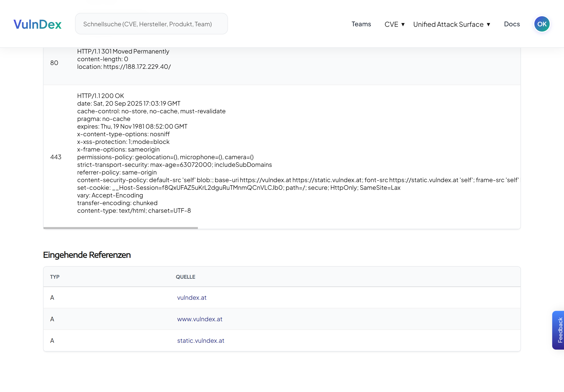564x392 pixels.
Task: Expand the Unified Attack Surface menu
Action: [451, 24]
